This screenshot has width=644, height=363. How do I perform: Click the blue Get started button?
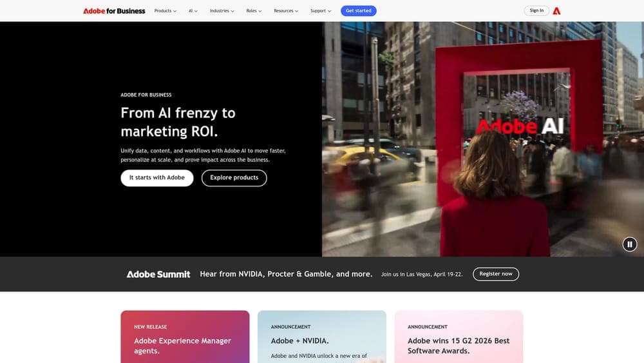pyautogui.click(x=359, y=11)
